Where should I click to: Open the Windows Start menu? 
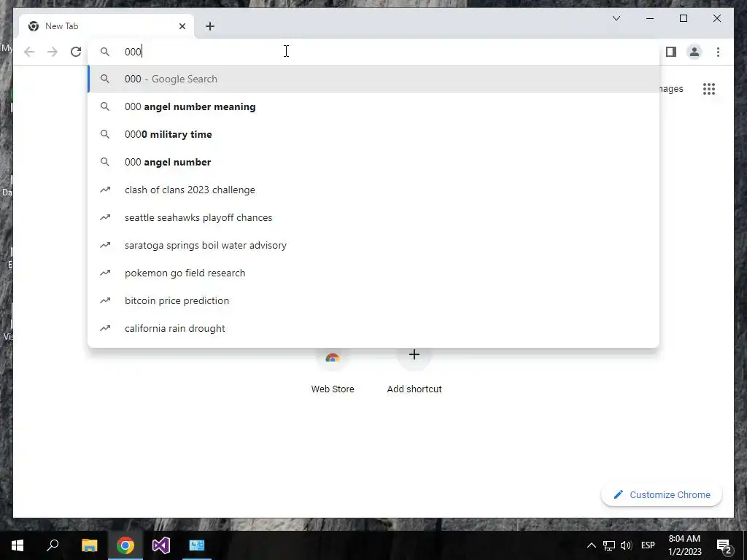(x=18, y=545)
